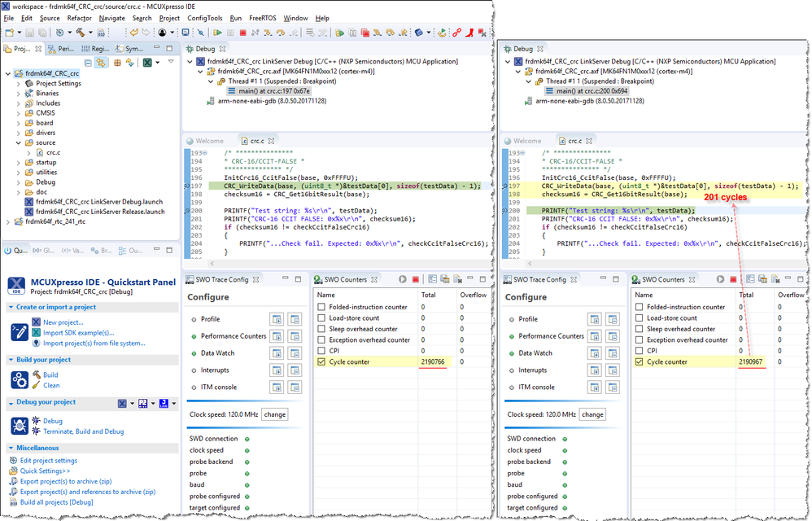Click Terminate, Build and Debug link

click(x=83, y=431)
